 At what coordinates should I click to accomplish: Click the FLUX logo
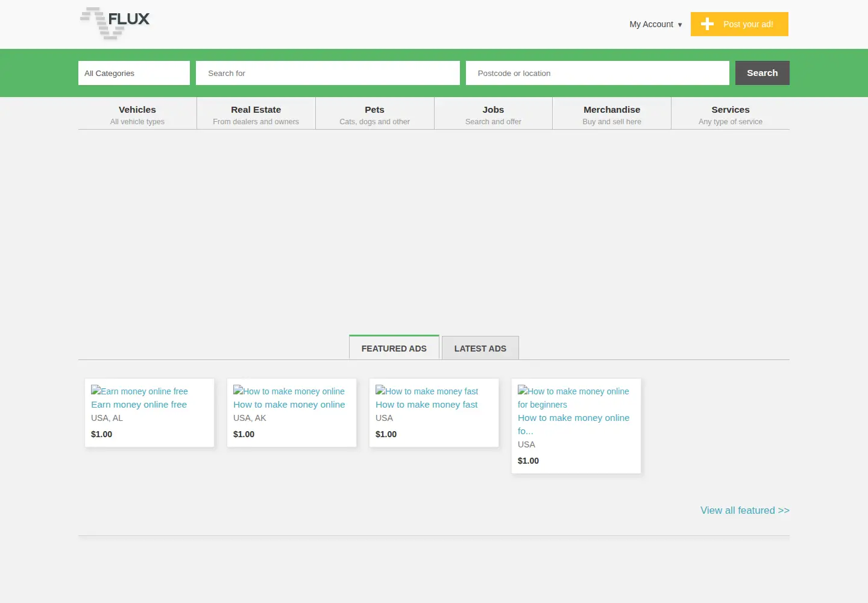click(115, 24)
